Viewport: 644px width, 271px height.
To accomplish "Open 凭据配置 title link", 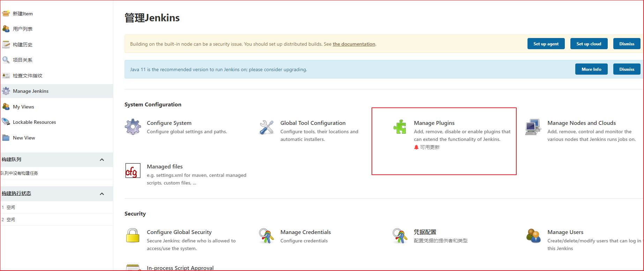I will [425, 232].
